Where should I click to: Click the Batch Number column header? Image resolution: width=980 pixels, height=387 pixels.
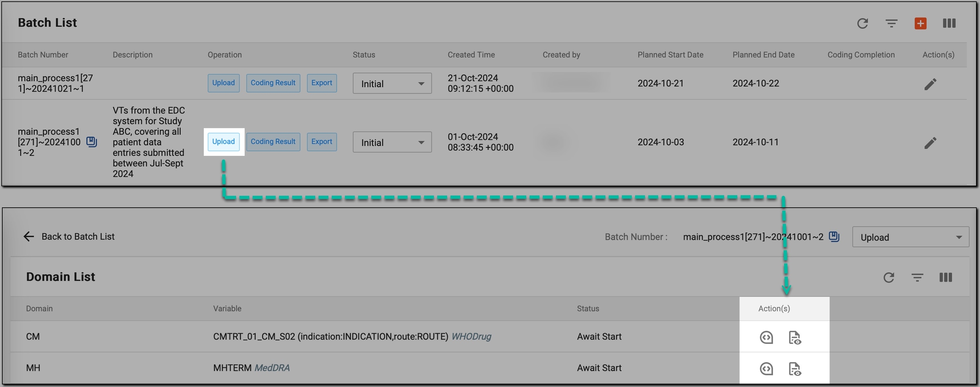(43, 55)
